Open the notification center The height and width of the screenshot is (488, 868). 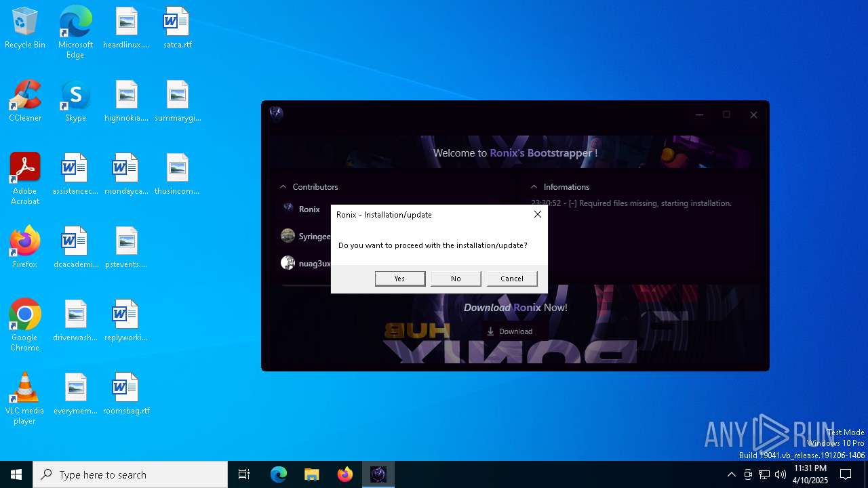[x=846, y=474]
